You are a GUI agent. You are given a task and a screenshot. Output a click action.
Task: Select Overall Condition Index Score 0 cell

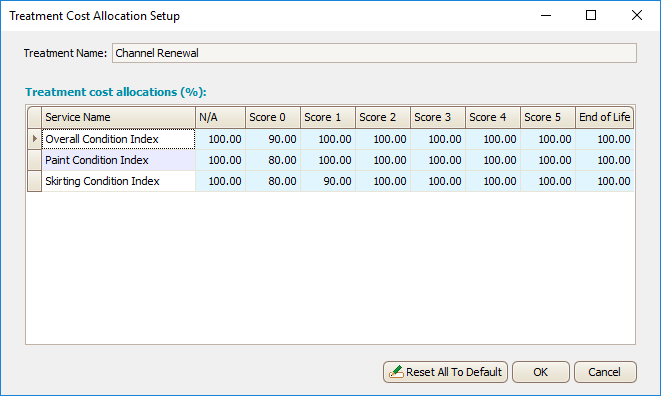pyautogui.click(x=273, y=139)
